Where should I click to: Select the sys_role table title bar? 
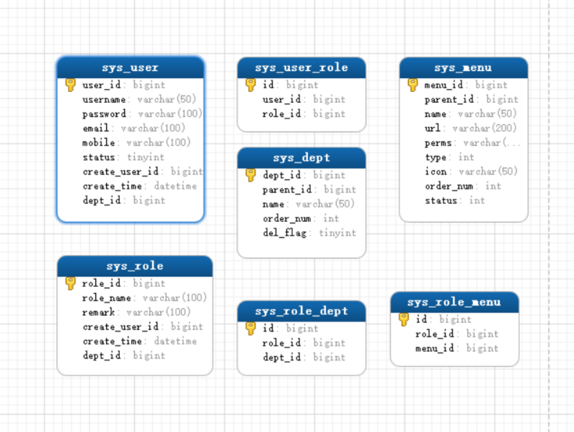[x=135, y=266]
